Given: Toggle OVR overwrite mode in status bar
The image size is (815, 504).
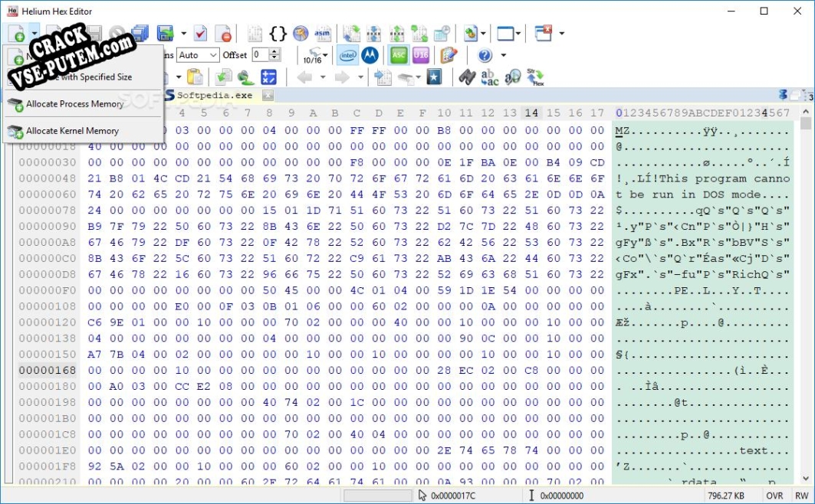Looking at the screenshot, I should click(774, 496).
